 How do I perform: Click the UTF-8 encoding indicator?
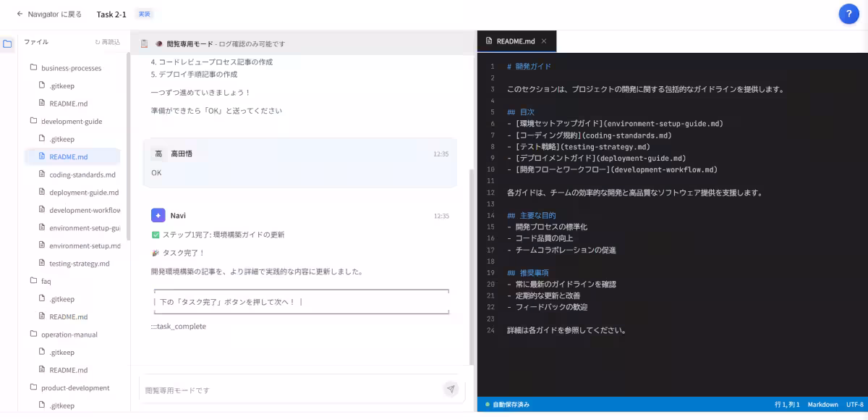coord(854,405)
